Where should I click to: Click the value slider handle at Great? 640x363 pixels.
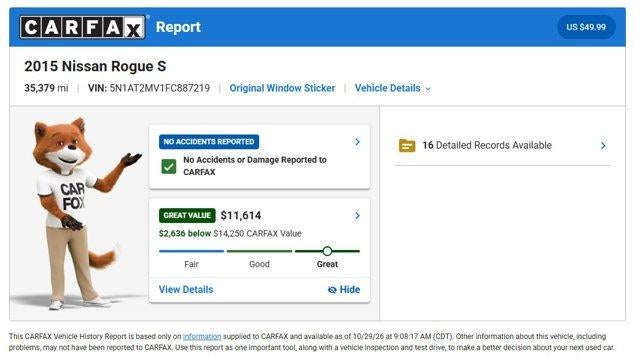327,251
